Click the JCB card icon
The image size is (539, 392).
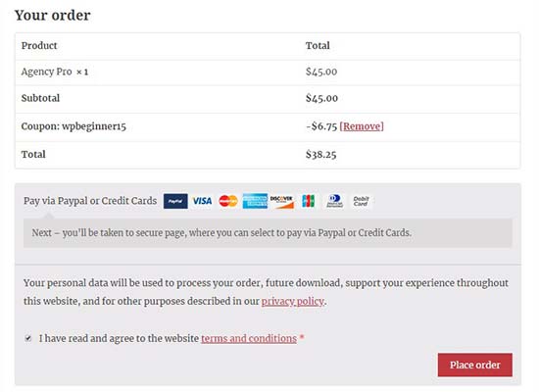pos(309,201)
